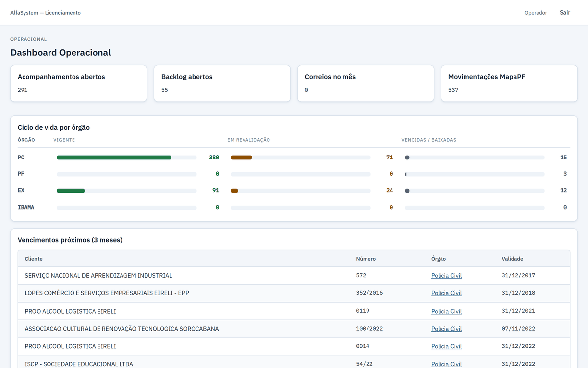Click validity date 31/12/2021

pos(518,311)
